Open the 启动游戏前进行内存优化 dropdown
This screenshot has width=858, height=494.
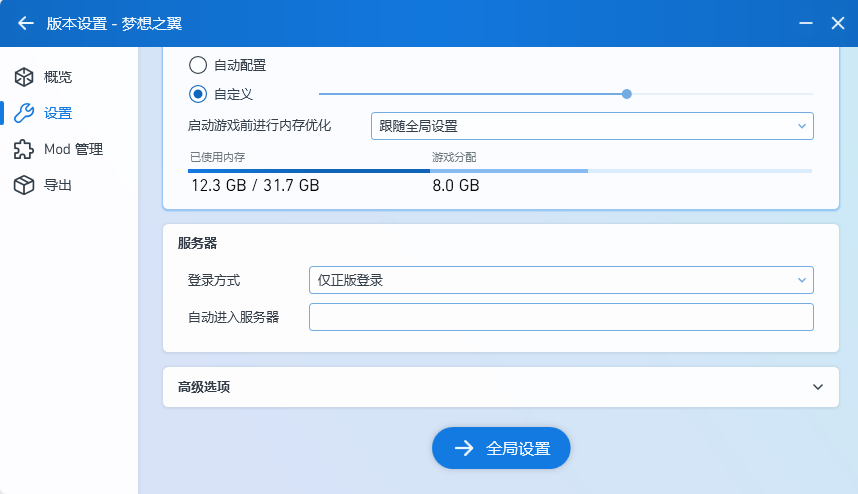(x=591, y=126)
